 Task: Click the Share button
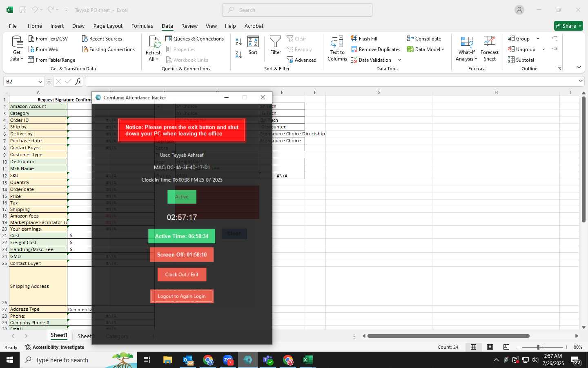(568, 26)
